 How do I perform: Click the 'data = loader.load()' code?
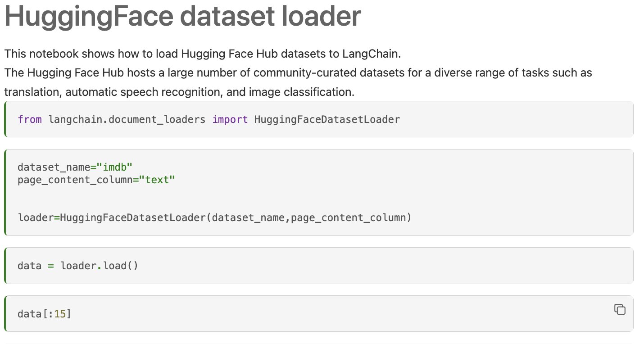coord(78,266)
